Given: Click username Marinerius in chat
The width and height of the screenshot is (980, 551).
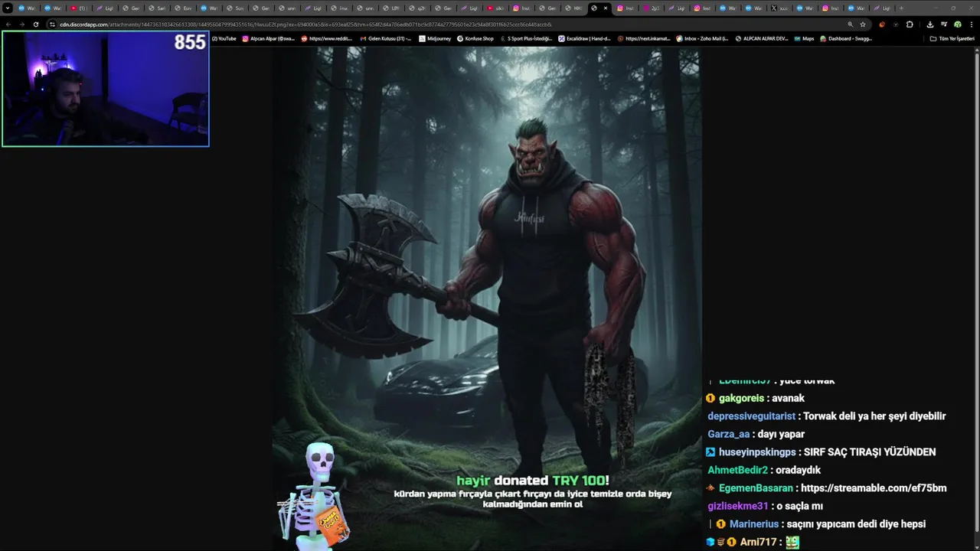Looking at the screenshot, I should point(753,524).
